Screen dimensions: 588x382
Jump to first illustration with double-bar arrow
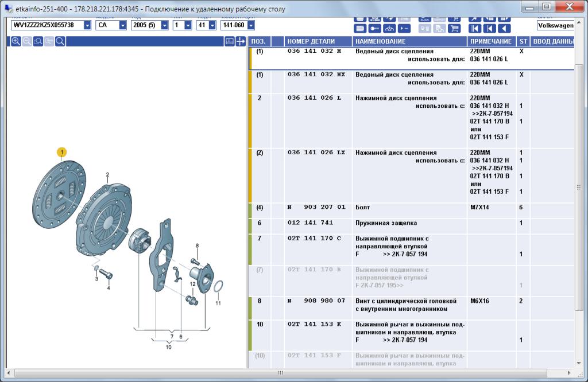pos(475,29)
